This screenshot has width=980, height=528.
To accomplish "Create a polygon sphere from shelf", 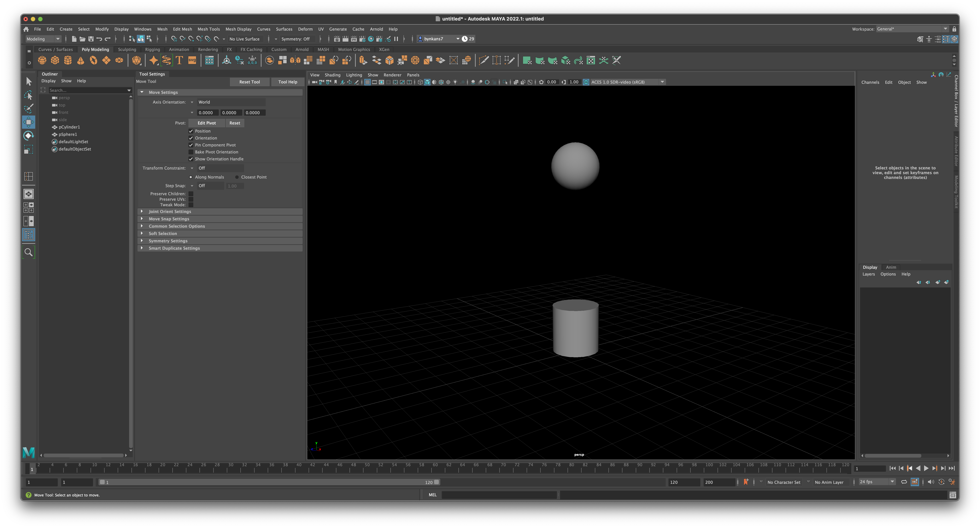I will [x=42, y=60].
